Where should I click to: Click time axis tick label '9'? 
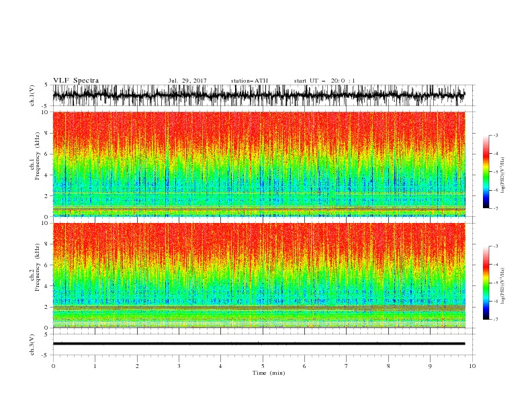(430, 366)
